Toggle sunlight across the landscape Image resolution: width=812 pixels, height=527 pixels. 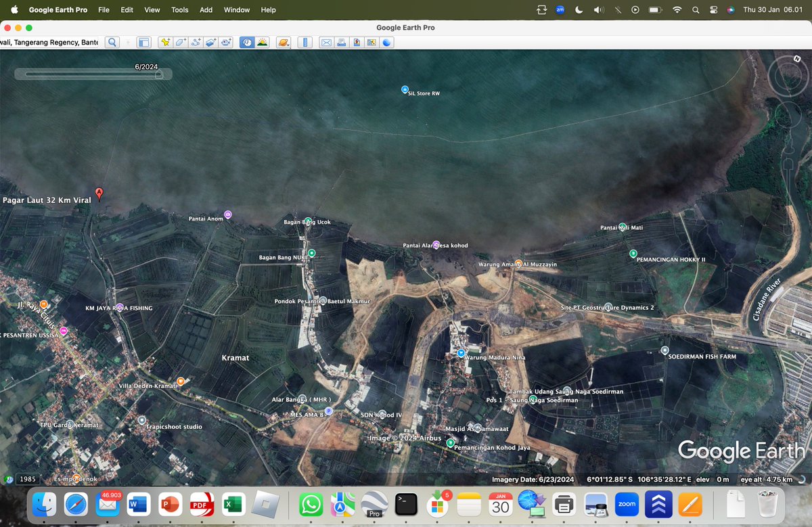coord(263,42)
